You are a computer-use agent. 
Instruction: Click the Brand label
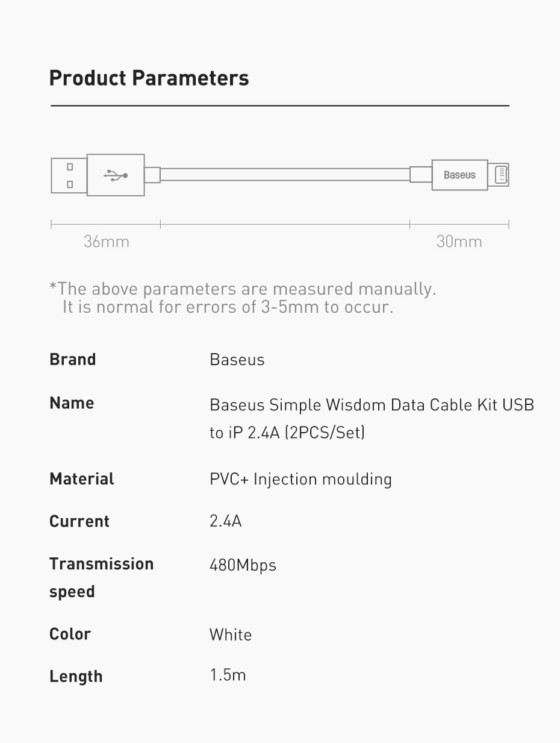coord(72,359)
